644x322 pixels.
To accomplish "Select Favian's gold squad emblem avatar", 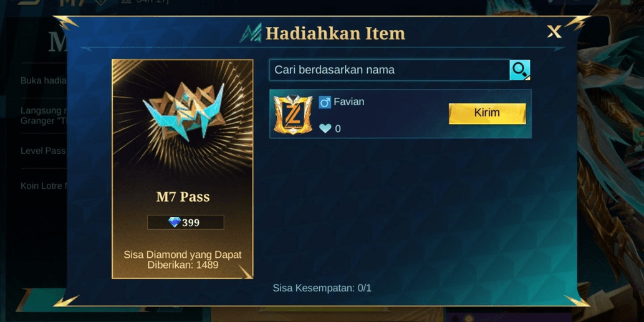I will pyautogui.click(x=293, y=115).
